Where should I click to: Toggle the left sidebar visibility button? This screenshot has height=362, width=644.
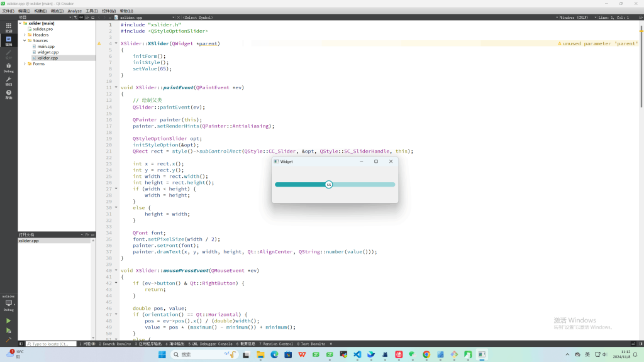21,344
